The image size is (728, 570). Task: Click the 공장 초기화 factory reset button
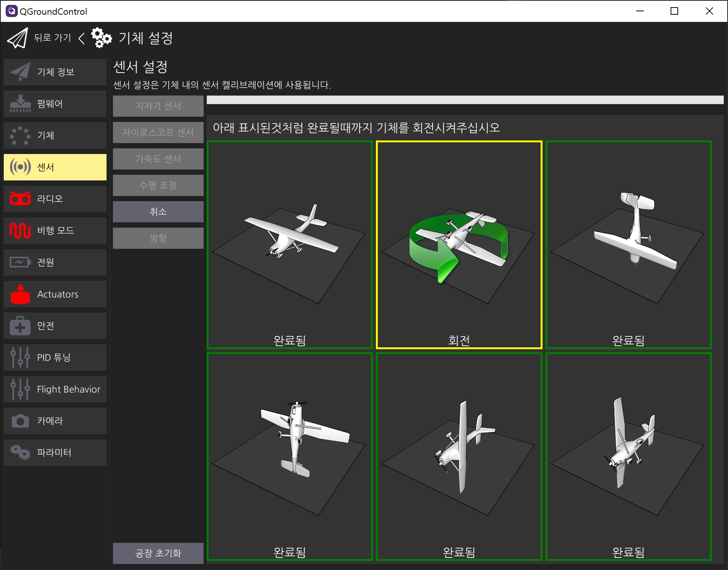tap(158, 553)
